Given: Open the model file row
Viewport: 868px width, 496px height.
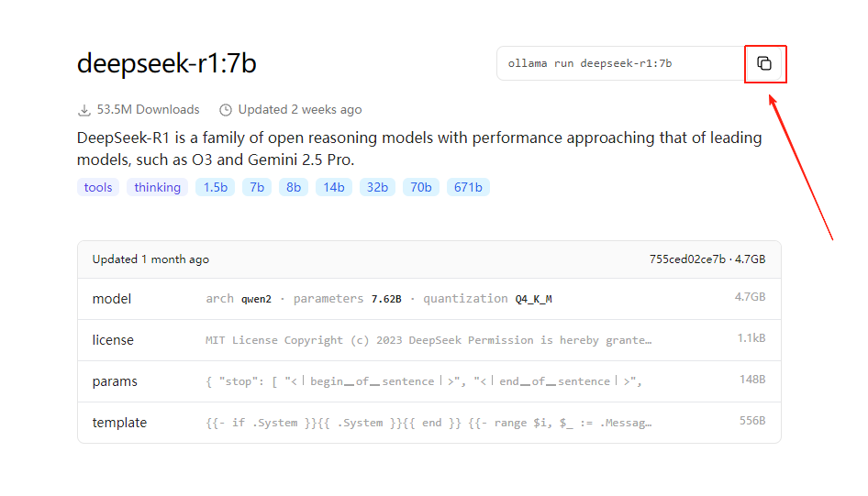Looking at the screenshot, I should (x=428, y=299).
